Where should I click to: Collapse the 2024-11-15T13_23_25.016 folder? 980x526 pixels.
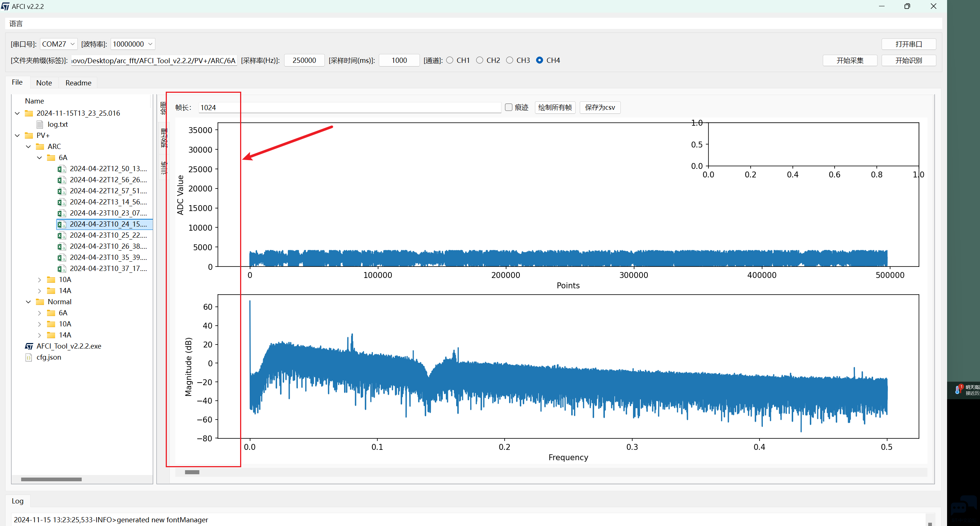[17, 113]
